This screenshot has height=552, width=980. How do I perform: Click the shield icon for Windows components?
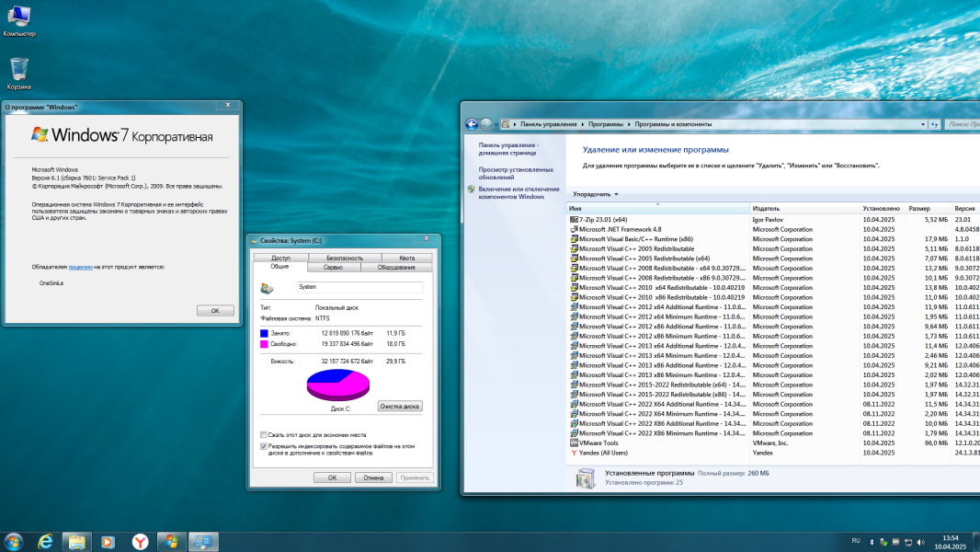[x=472, y=189]
